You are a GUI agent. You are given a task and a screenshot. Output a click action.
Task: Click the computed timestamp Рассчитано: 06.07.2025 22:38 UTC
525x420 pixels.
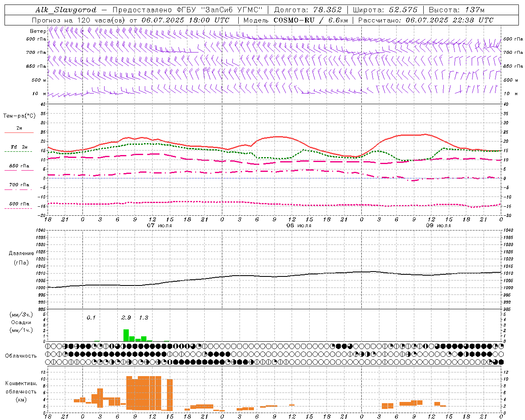tap(426, 20)
